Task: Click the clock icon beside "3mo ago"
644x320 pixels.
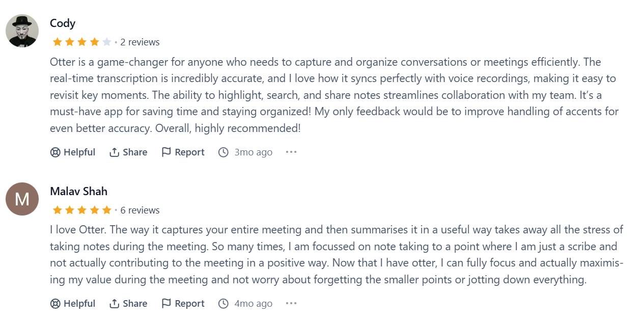Action: (x=223, y=152)
